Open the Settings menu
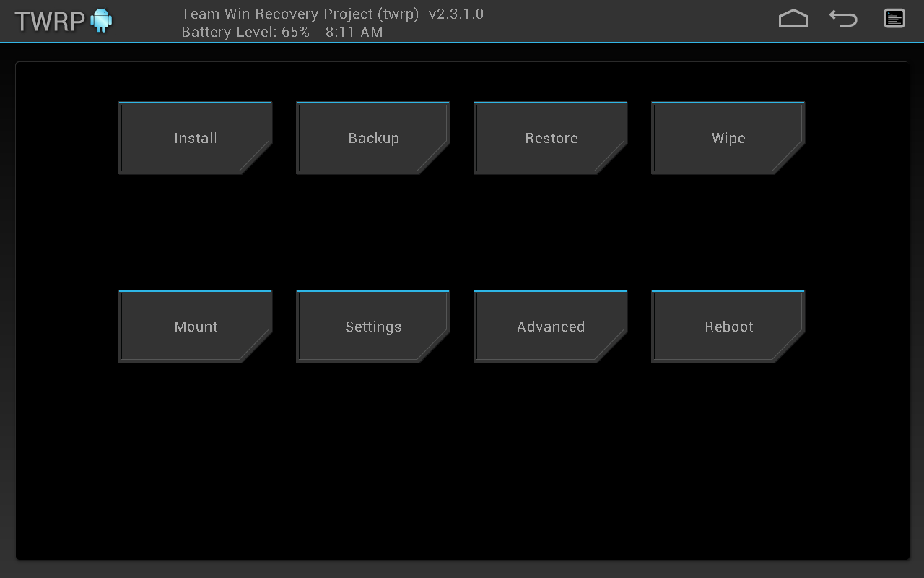This screenshot has width=924, height=578. 373,327
